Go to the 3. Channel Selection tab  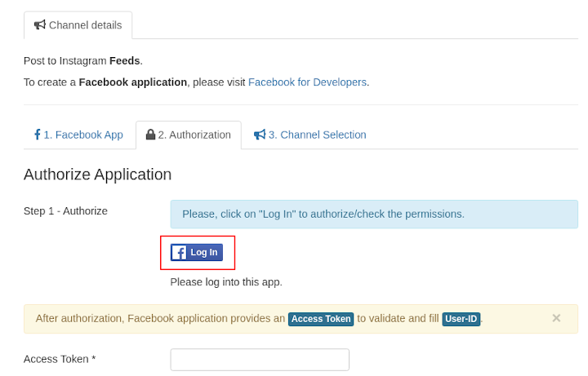pos(310,135)
